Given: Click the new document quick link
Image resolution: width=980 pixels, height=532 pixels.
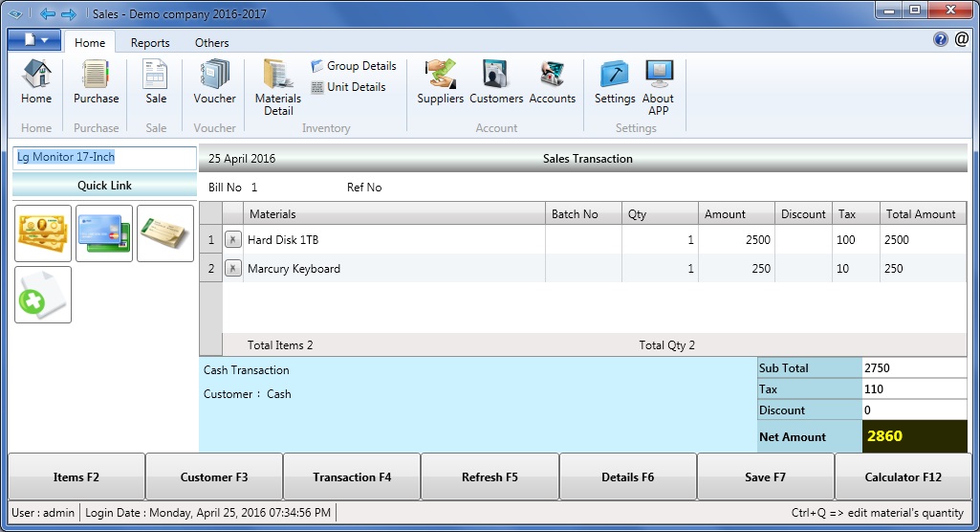Looking at the screenshot, I should coord(43,295).
